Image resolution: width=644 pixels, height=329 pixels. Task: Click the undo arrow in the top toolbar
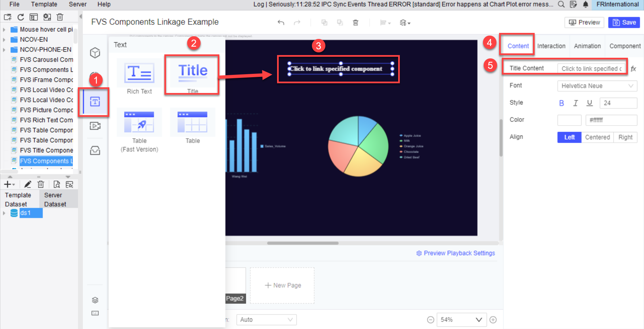(x=281, y=22)
